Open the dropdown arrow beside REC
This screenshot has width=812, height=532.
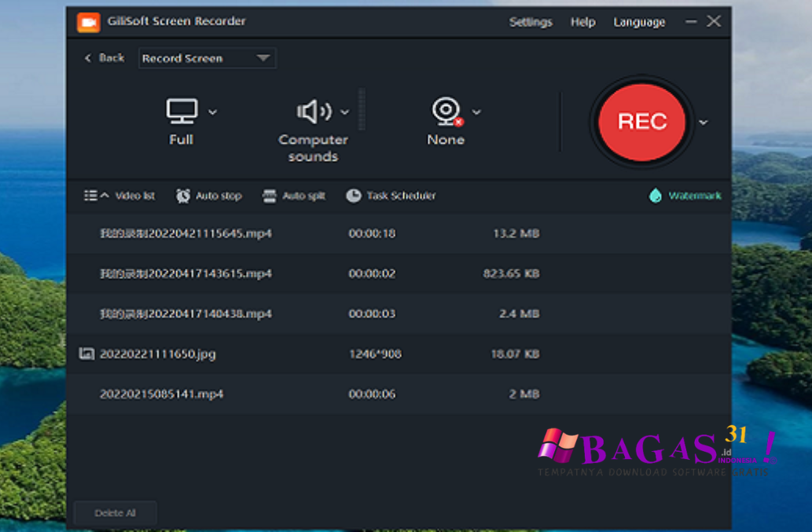click(704, 123)
